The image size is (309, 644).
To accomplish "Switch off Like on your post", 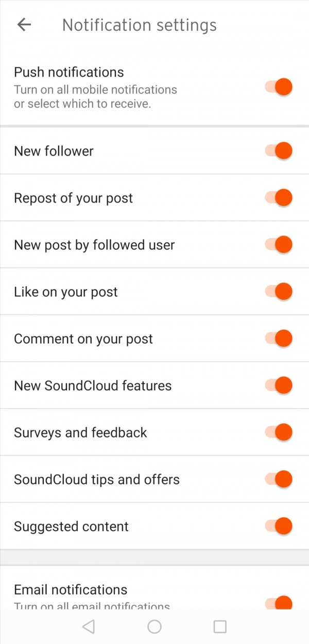I will click(x=279, y=292).
